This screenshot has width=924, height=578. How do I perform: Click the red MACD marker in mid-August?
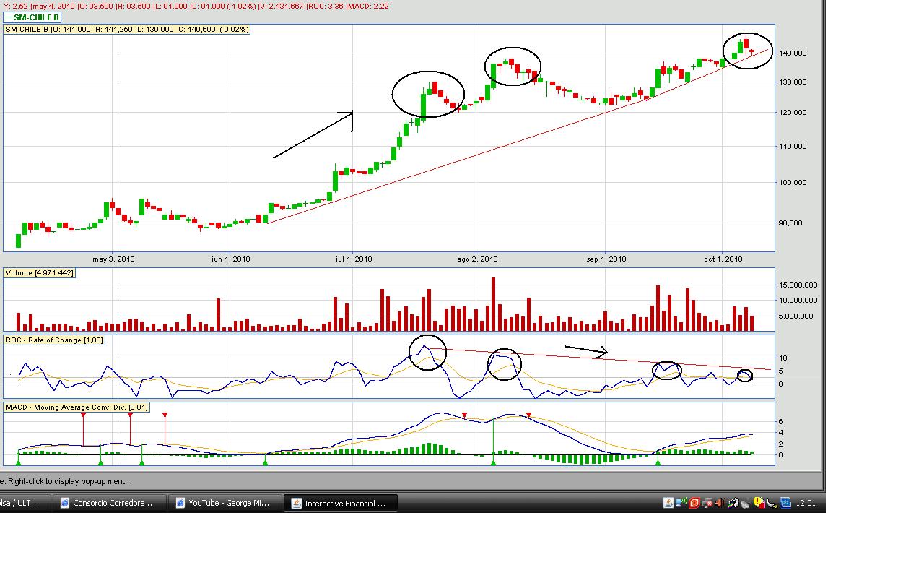[x=529, y=415]
